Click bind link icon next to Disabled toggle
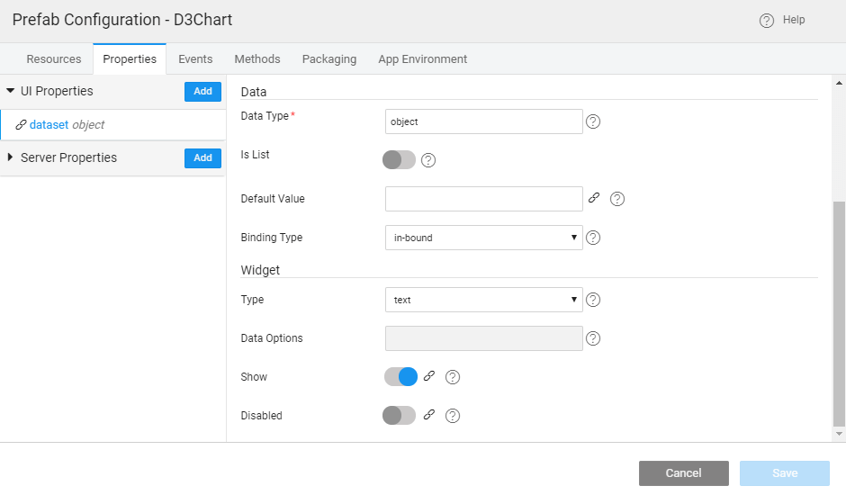846x504 pixels. click(x=429, y=415)
